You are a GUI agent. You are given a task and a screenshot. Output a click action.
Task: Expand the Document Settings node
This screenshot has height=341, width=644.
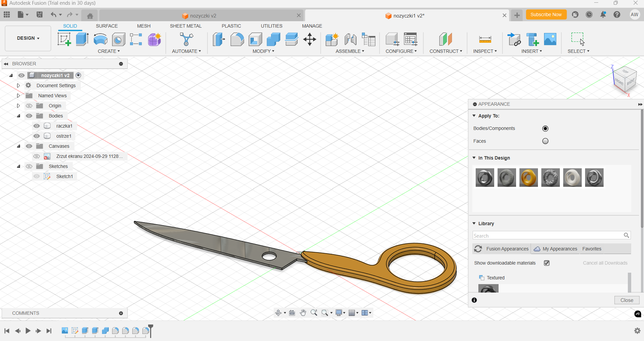point(19,86)
